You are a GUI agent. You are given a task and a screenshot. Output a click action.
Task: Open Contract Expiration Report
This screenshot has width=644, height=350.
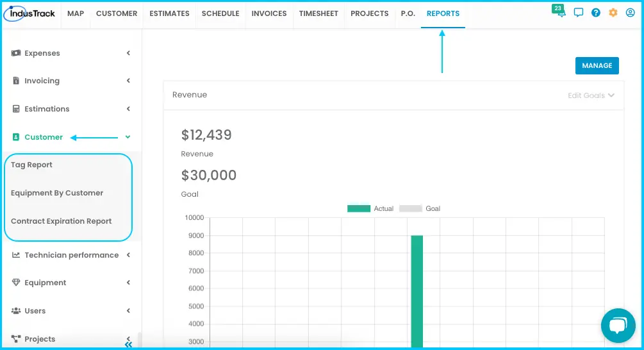(62, 221)
